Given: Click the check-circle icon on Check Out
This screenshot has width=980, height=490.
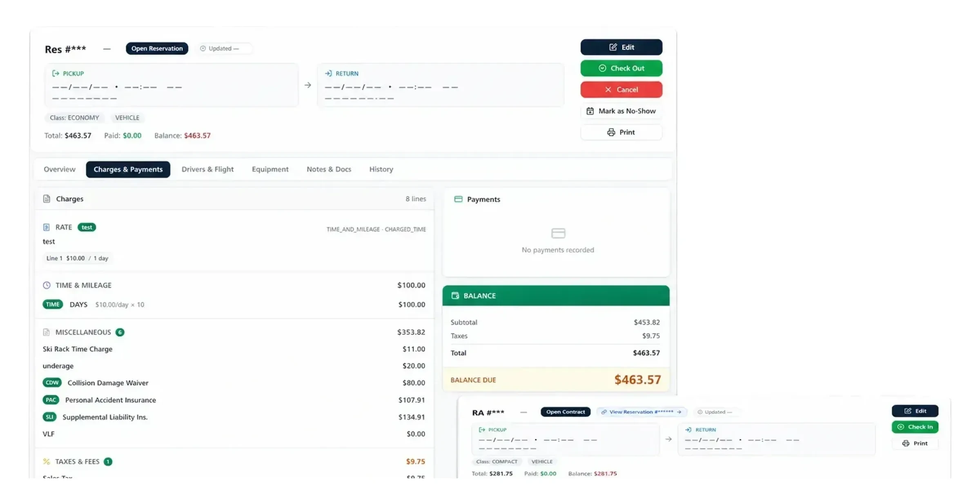Looking at the screenshot, I should click(602, 68).
